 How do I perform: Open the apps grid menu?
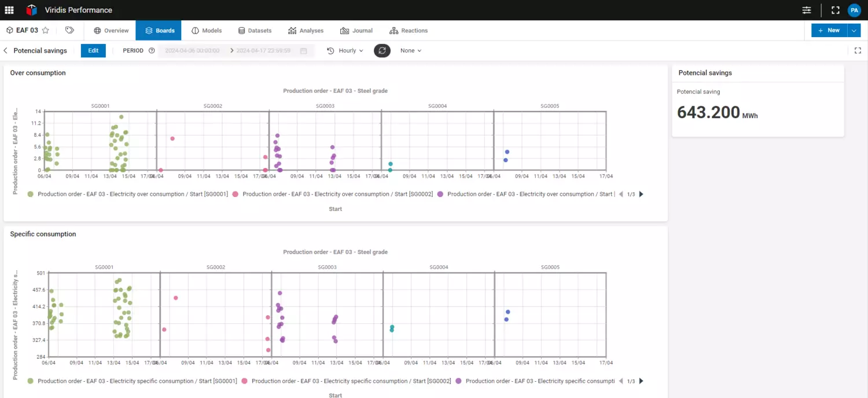pyautogui.click(x=9, y=10)
